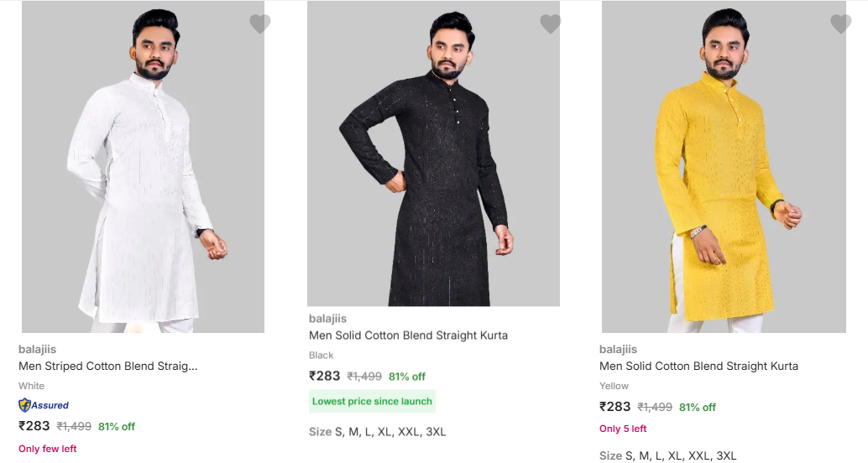The image size is (868, 463).
Task: Open yellow kurta product image
Action: [724, 168]
